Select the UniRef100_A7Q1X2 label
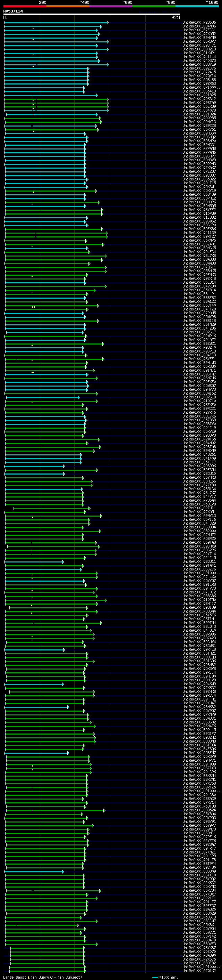The width and height of the screenshot is (222, 980). coord(199,971)
